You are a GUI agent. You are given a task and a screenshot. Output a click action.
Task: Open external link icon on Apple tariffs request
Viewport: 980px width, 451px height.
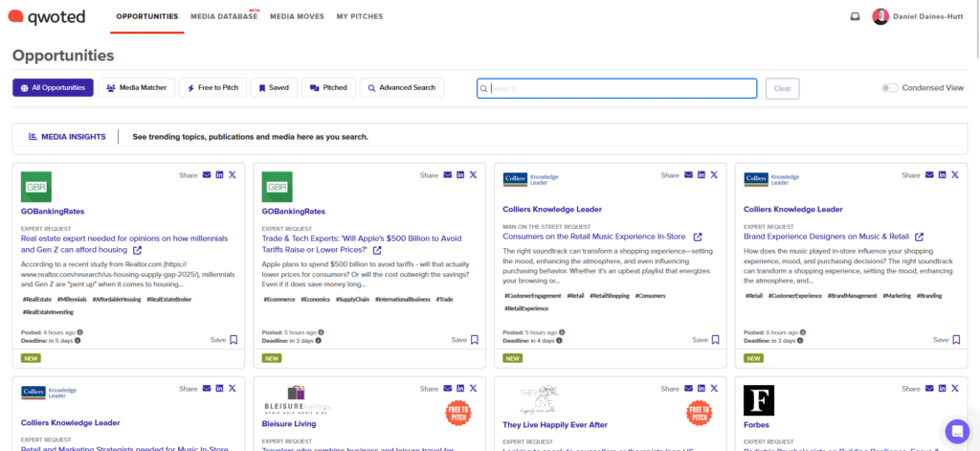(377, 250)
